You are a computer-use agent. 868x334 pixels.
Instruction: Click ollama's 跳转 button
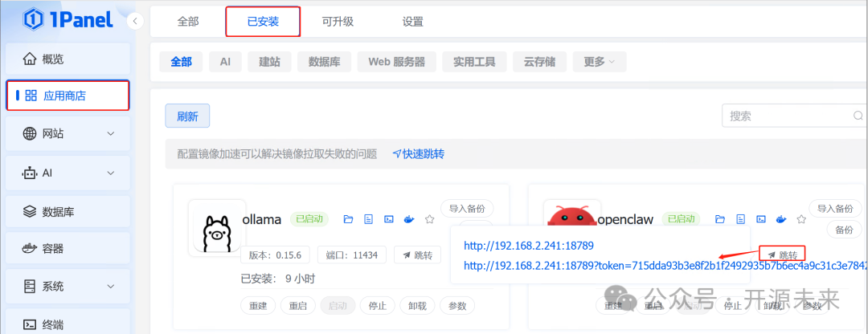pyautogui.click(x=417, y=255)
